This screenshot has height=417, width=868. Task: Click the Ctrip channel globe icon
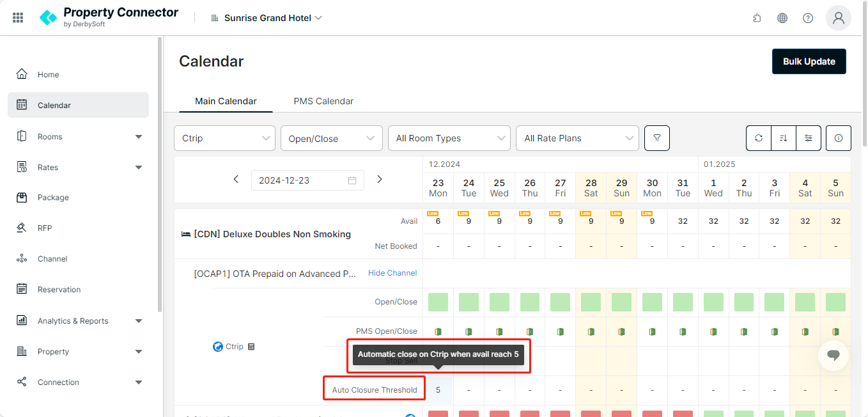217,347
